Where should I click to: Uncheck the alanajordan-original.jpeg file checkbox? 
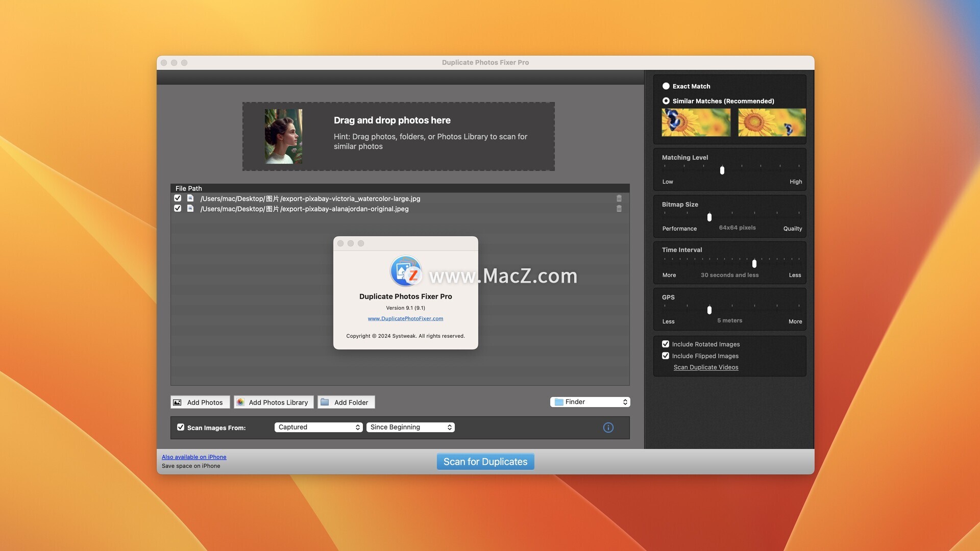coord(178,209)
